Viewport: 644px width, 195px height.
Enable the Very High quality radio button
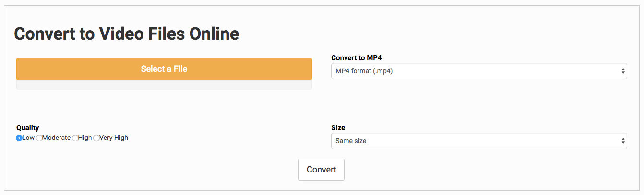pyautogui.click(x=96, y=138)
